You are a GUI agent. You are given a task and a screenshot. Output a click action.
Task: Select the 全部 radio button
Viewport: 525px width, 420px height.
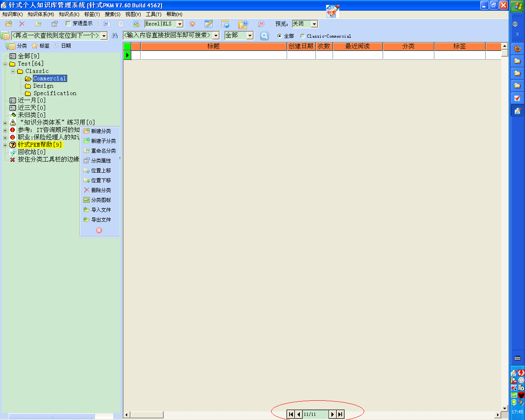click(280, 36)
